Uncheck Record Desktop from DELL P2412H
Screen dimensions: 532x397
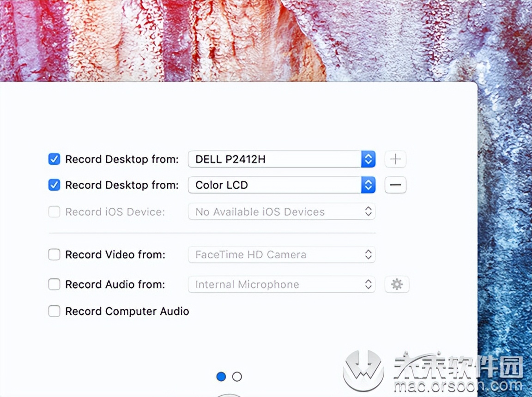tap(54, 159)
